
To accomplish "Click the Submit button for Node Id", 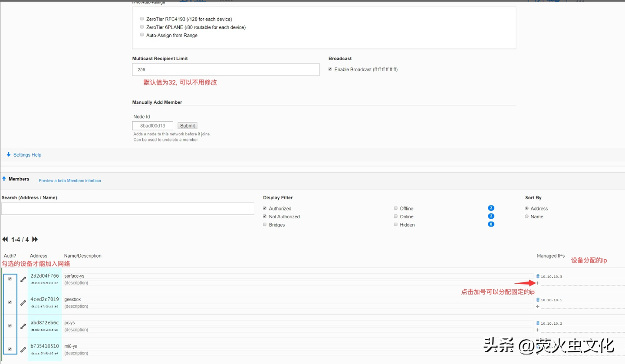I will (x=187, y=126).
